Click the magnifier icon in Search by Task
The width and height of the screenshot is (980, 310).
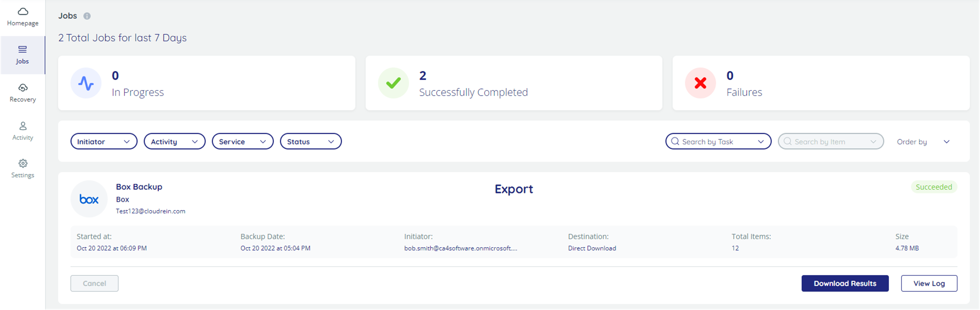coord(675,141)
